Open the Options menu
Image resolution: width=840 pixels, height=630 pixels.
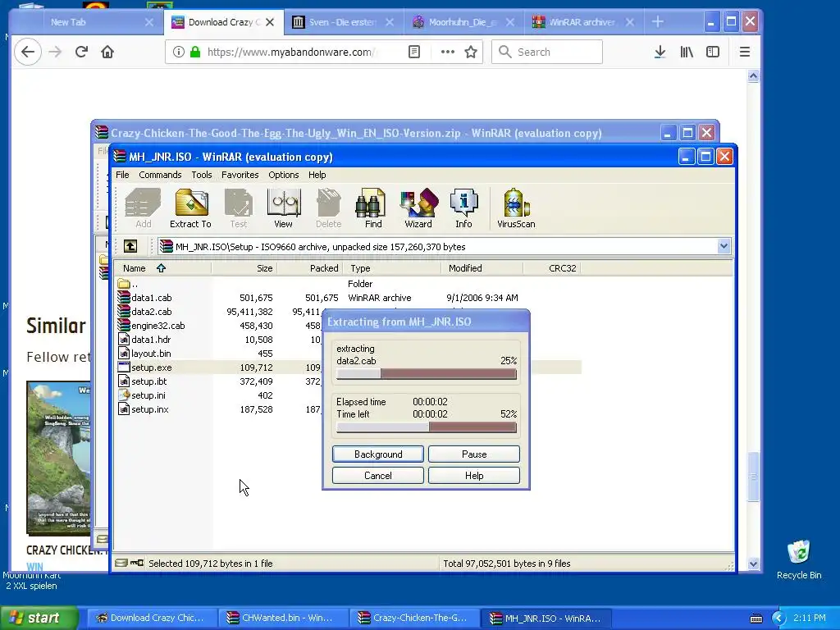[x=283, y=175]
